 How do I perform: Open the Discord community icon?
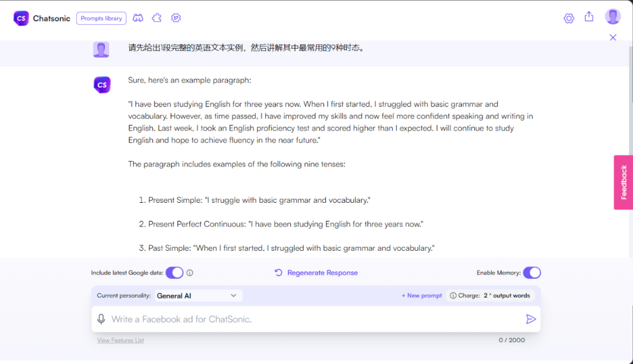coord(138,18)
